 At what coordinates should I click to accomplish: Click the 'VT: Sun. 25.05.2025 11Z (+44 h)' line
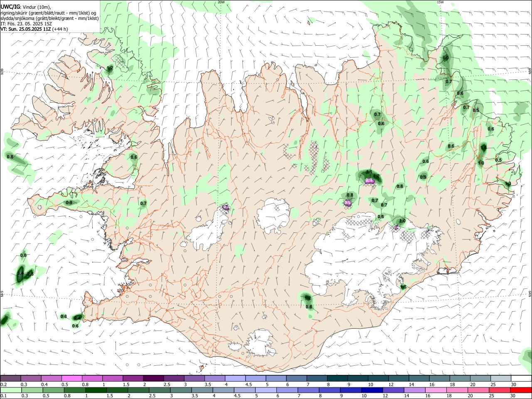point(34,29)
